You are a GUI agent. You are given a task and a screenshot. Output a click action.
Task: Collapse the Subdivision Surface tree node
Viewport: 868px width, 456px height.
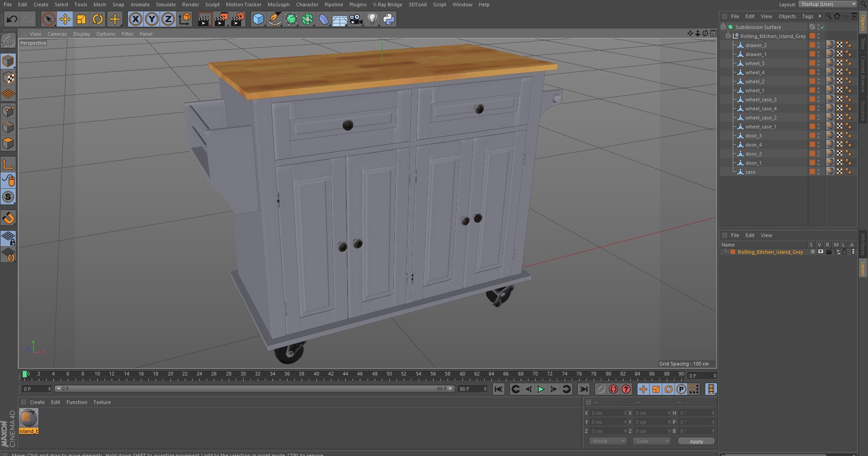723,27
